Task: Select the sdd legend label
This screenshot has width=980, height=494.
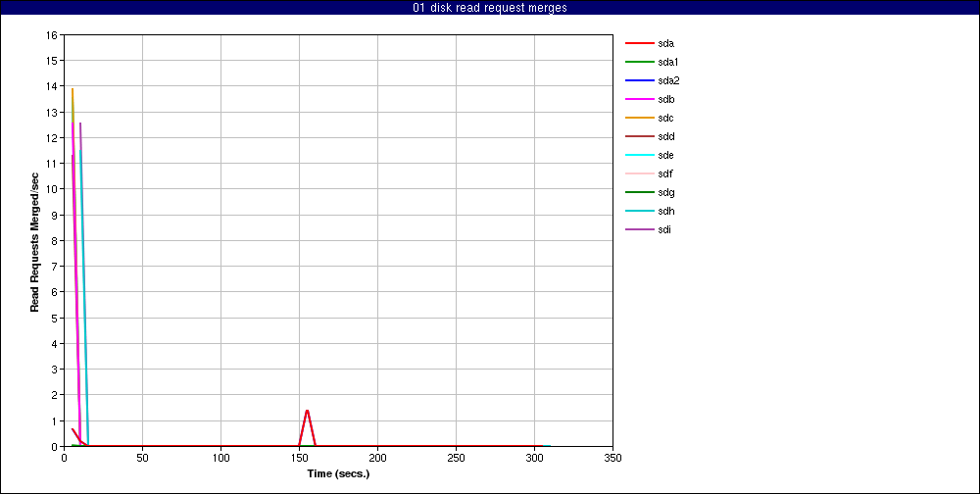Action: tap(666, 136)
